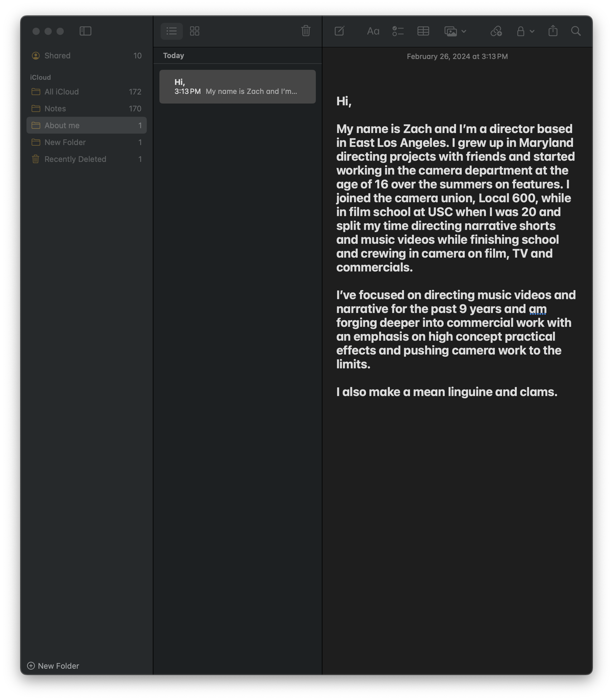Share the note via share icon

click(553, 31)
